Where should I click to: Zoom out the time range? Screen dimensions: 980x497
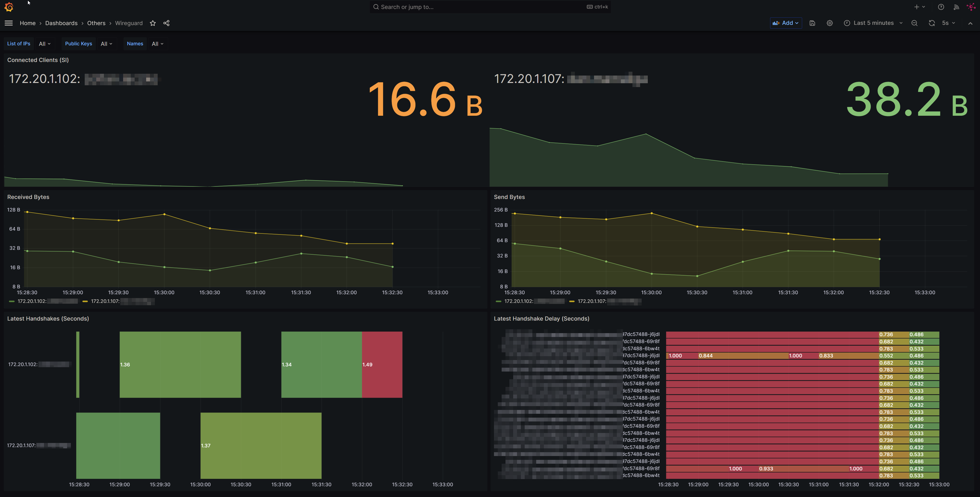914,23
